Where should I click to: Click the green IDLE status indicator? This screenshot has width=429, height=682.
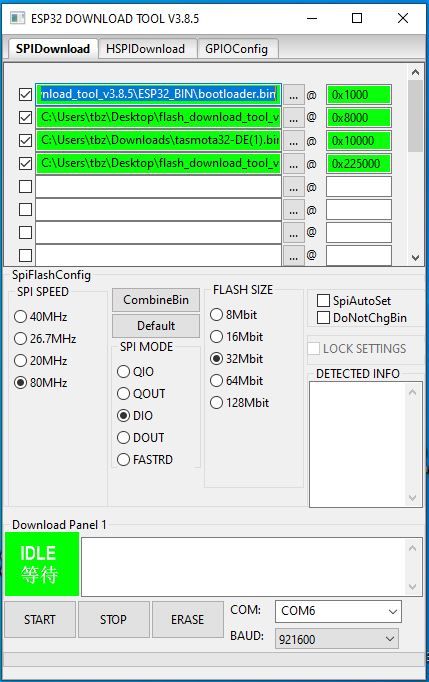[42, 564]
